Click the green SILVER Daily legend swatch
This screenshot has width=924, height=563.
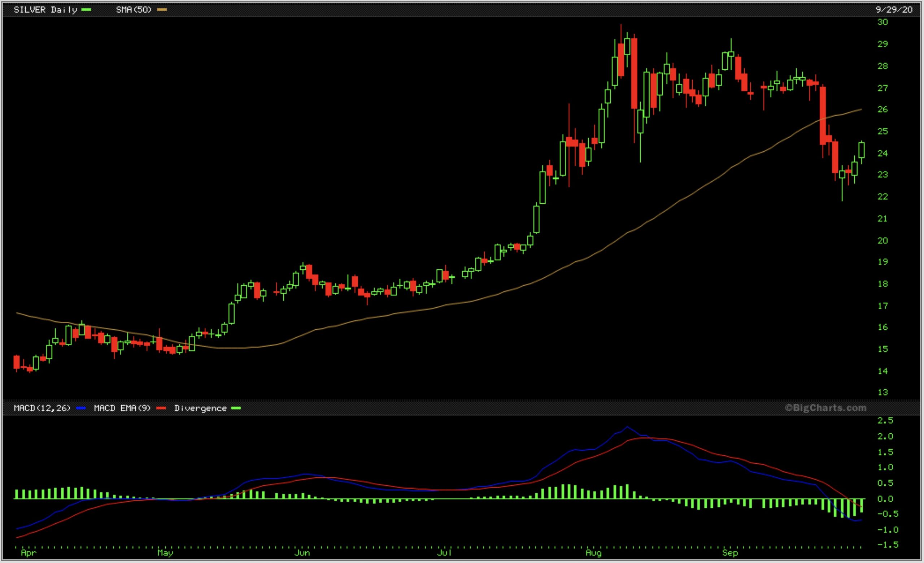(x=86, y=10)
